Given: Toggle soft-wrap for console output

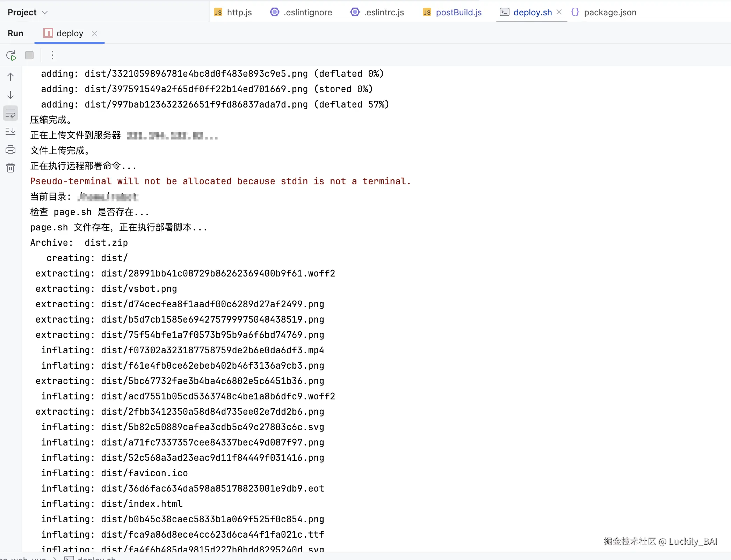Looking at the screenshot, I should click(10, 113).
